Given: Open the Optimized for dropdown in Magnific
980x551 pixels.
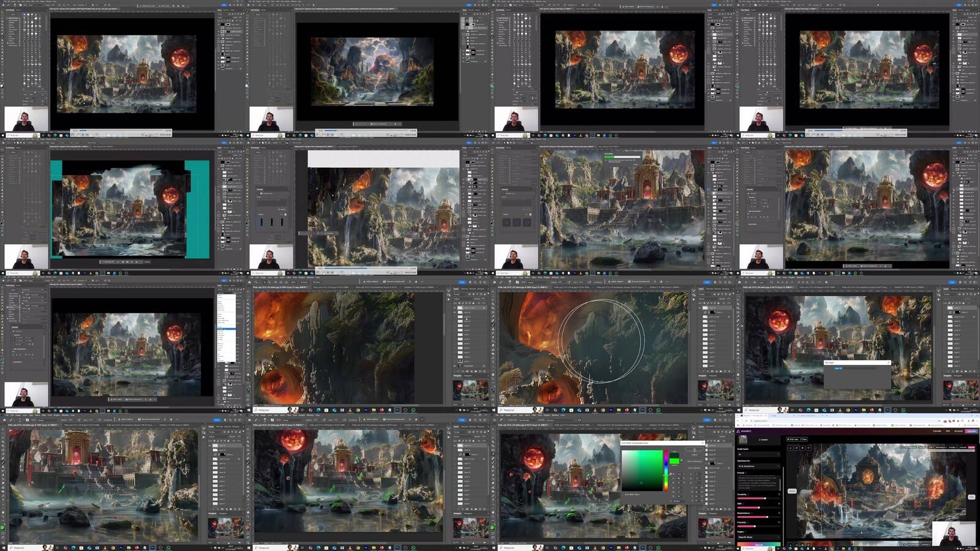Looking at the screenshot, I should pyautogui.click(x=759, y=466).
